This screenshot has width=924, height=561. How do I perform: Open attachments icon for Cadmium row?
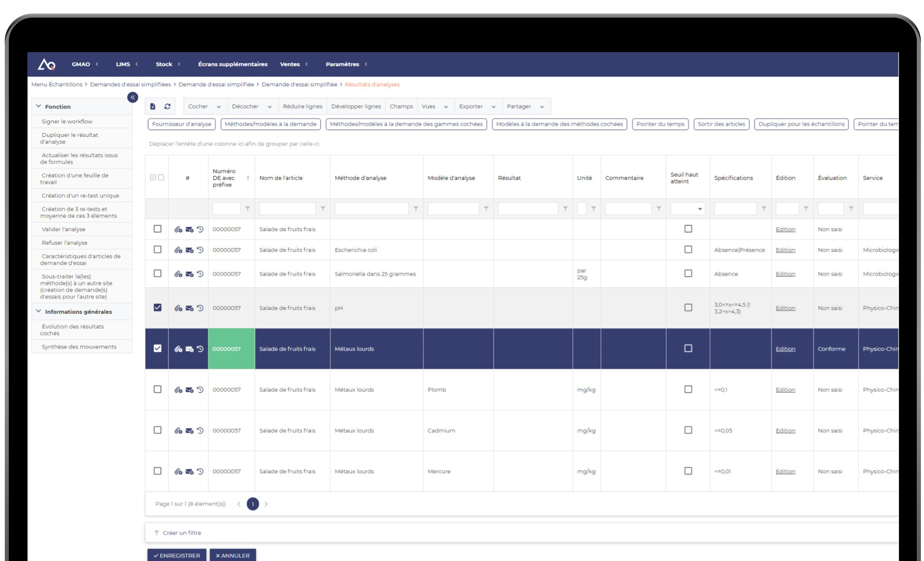(179, 431)
